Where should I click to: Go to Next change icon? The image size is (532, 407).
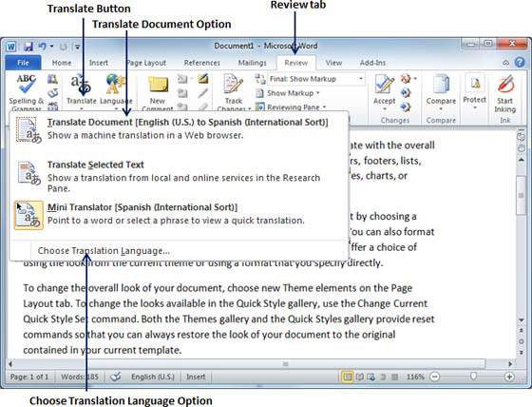coord(406,107)
